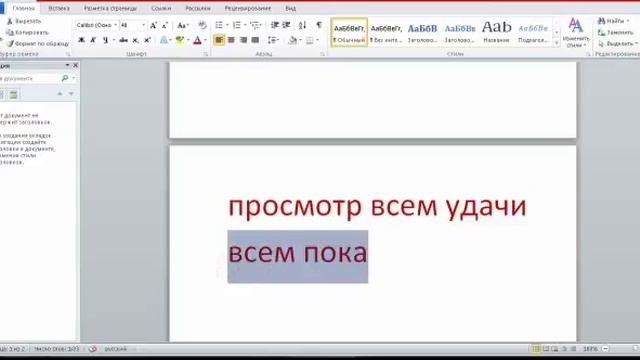Decrease font size with the shrink font button
Screen dimensions: 640x360
[165, 25]
